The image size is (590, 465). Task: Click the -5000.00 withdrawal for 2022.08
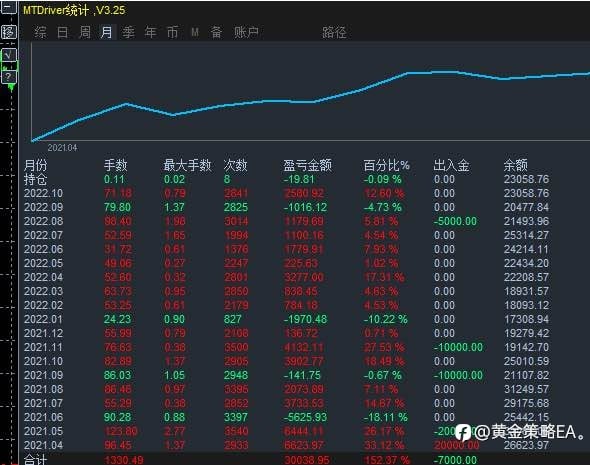click(x=455, y=221)
